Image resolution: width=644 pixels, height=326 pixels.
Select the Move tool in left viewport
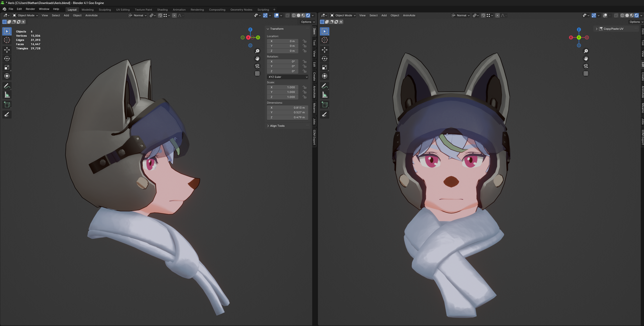click(7, 50)
